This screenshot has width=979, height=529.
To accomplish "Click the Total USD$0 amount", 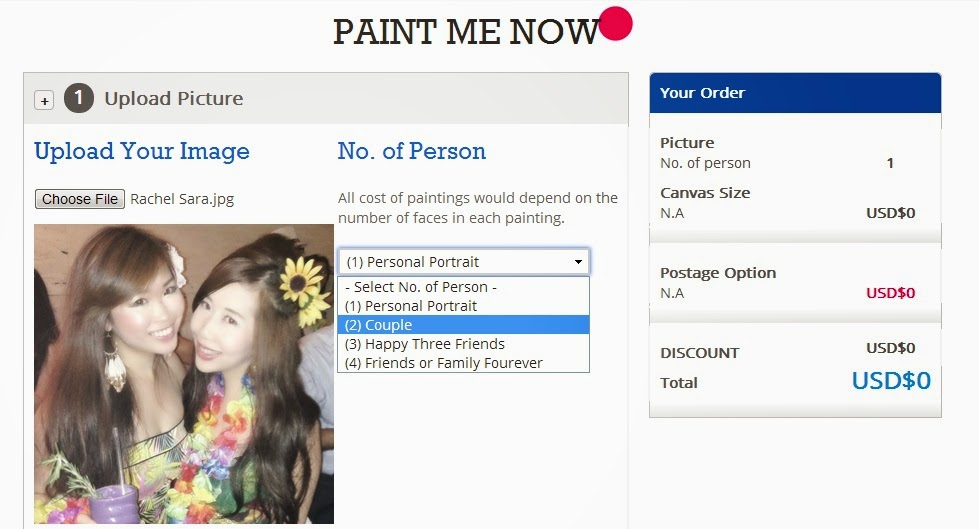I will coord(891,380).
